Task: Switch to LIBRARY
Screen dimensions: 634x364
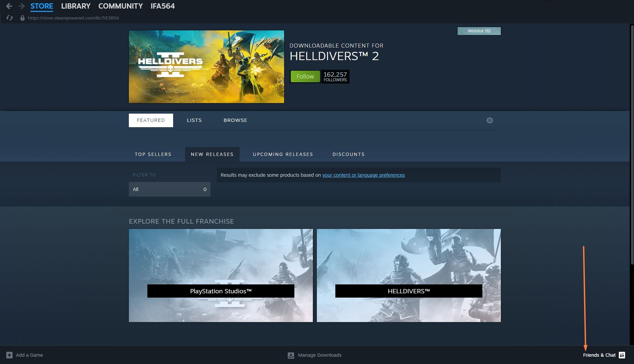Action: click(76, 6)
